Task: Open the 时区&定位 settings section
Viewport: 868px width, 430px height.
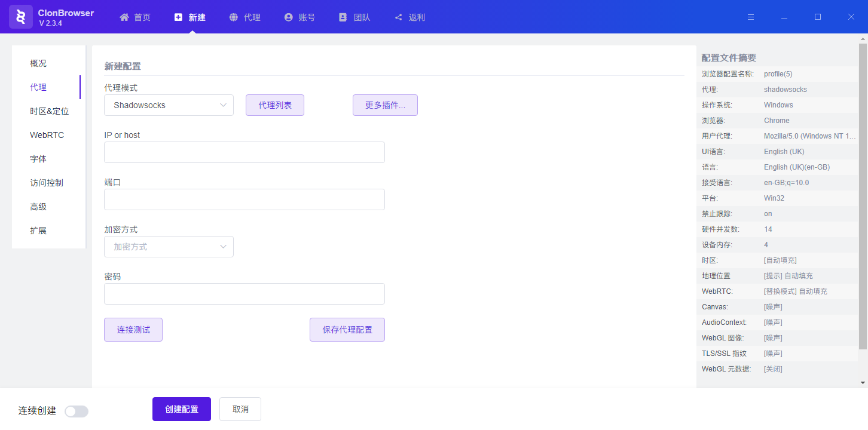Action: pos(48,110)
